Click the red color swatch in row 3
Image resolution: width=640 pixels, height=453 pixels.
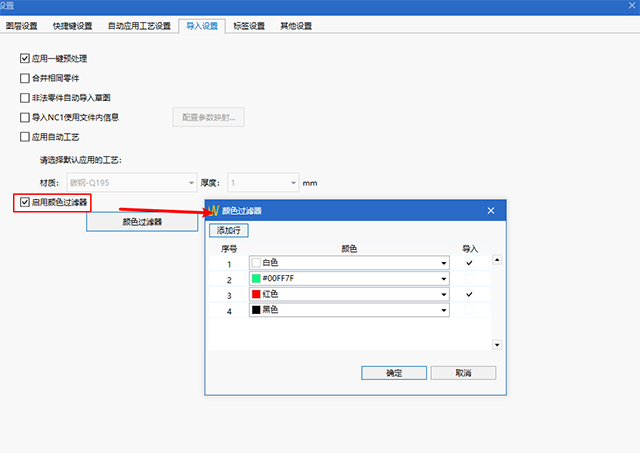click(256, 295)
